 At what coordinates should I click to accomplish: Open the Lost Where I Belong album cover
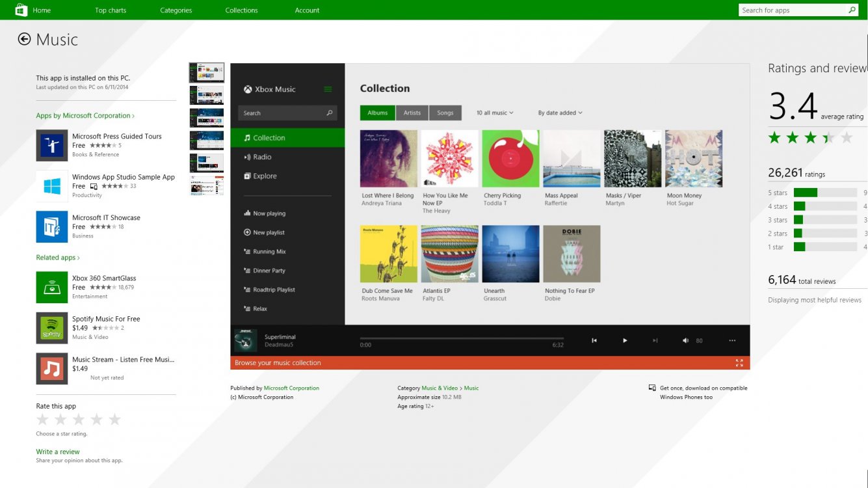click(389, 159)
